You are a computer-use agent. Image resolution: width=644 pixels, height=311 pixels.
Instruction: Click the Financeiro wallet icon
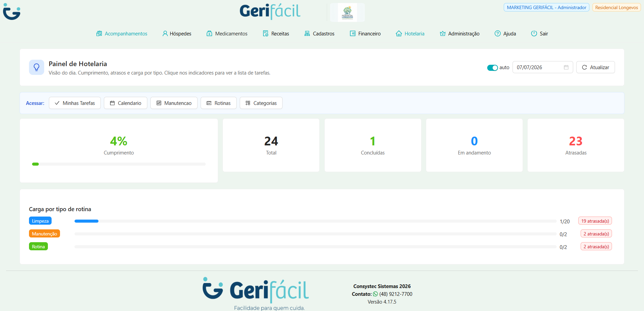[353, 33]
